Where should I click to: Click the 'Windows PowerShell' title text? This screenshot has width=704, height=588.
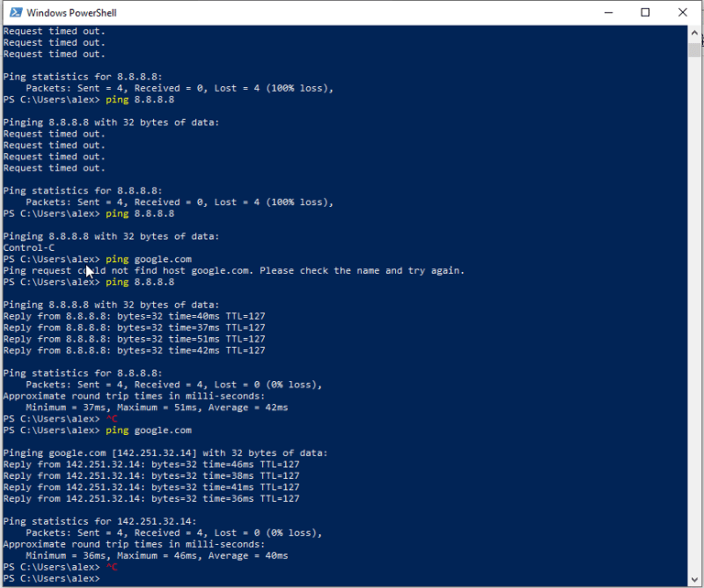pos(71,13)
